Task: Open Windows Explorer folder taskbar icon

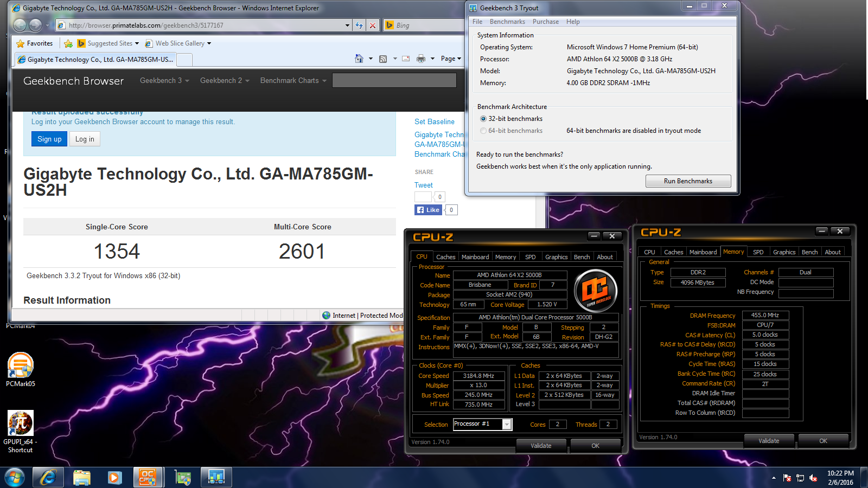Action: [x=81, y=478]
